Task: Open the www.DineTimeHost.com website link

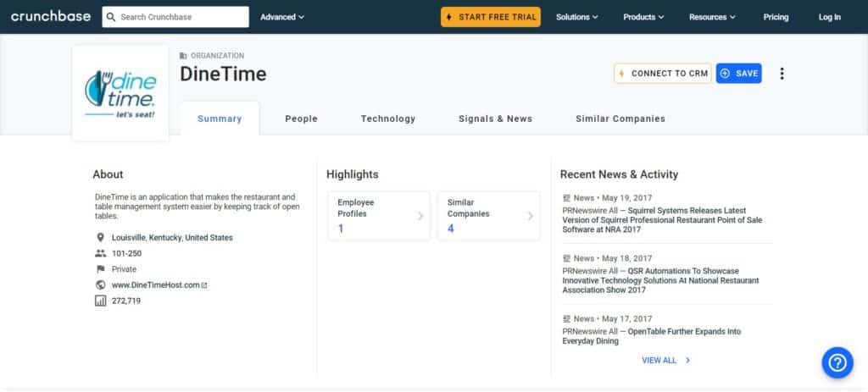Action: [x=156, y=285]
